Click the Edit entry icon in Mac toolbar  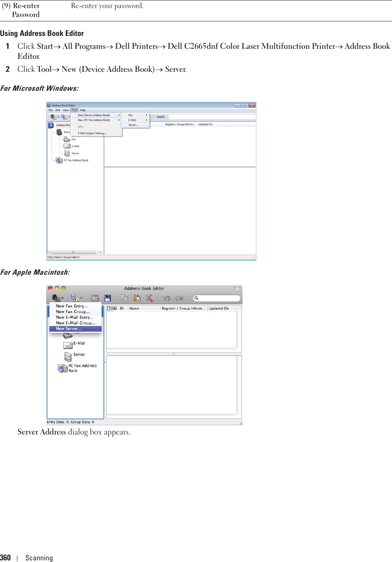(95, 298)
